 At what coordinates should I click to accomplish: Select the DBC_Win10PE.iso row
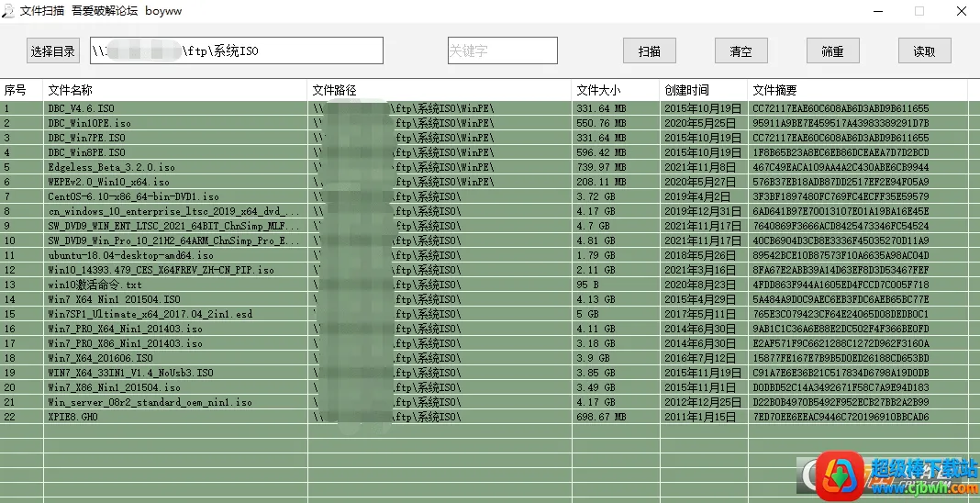click(484, 123)
